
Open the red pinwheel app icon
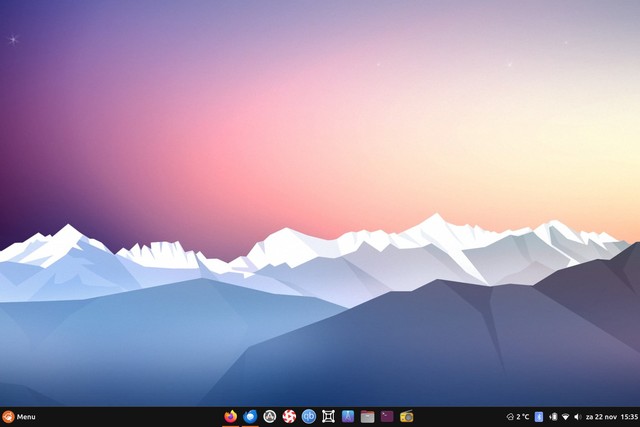click(x=289, y=417)
